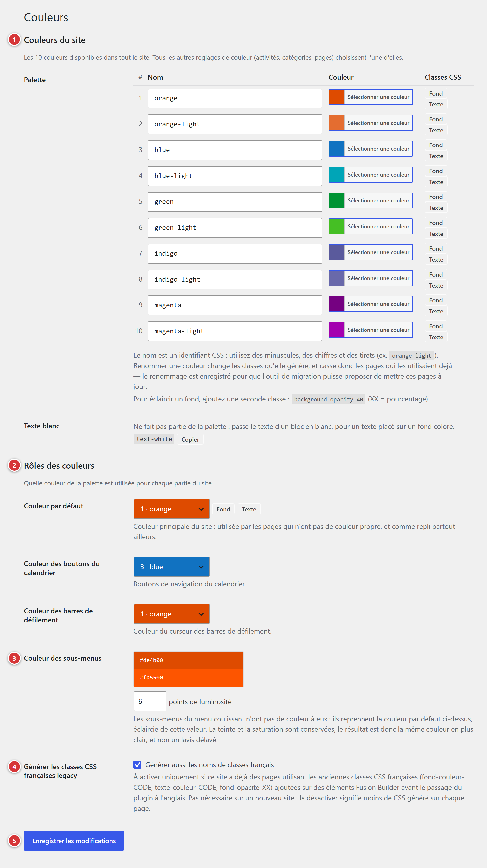Copy the text-white class with Copier
Screen dimensions: 487x868
(x=190, y=439)
